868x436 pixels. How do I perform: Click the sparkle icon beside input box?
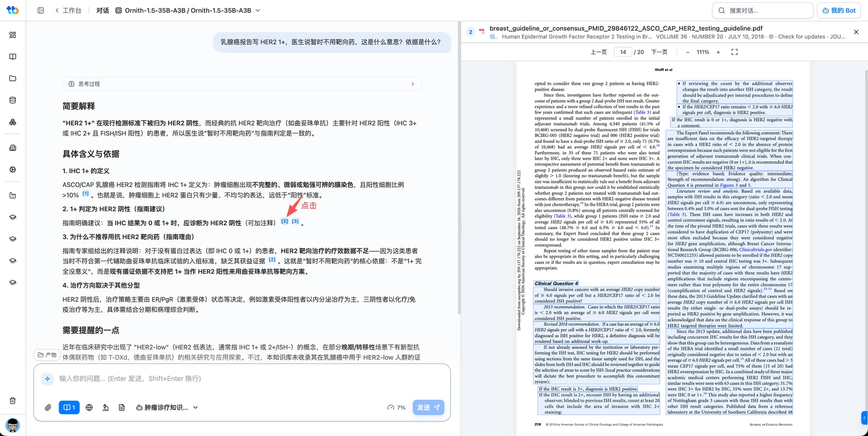[48, 378]
